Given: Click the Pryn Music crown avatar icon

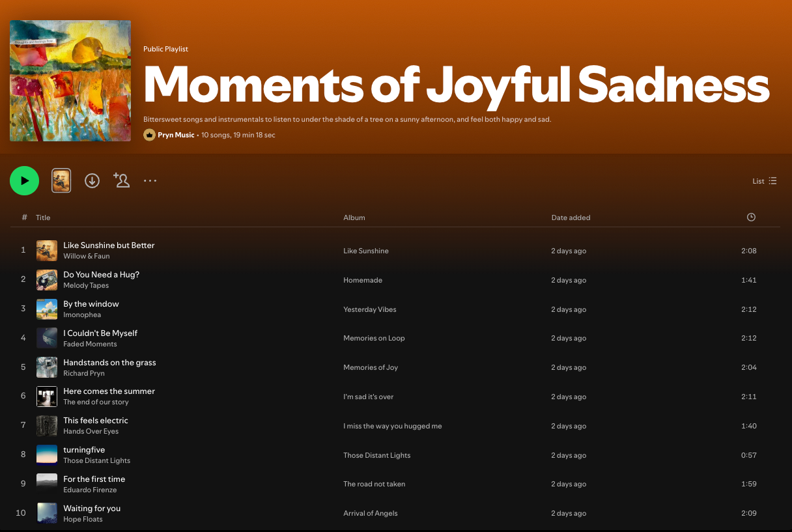Looking at the screenshot, I should 149,135.
